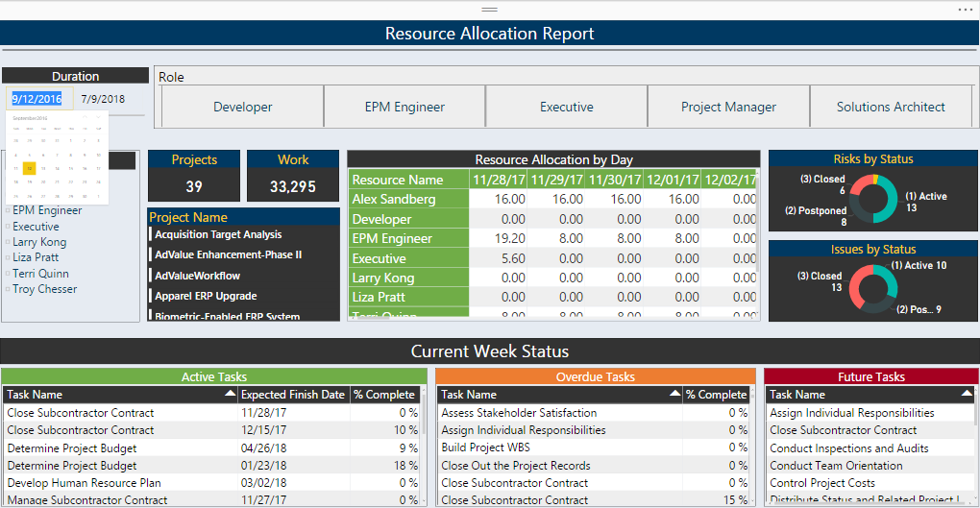Image resolution: width=980 pixels, height=508 pixels.
Task: Sort Overdue Tasks by Task Name arrow
Action: [x=675, y=393]
